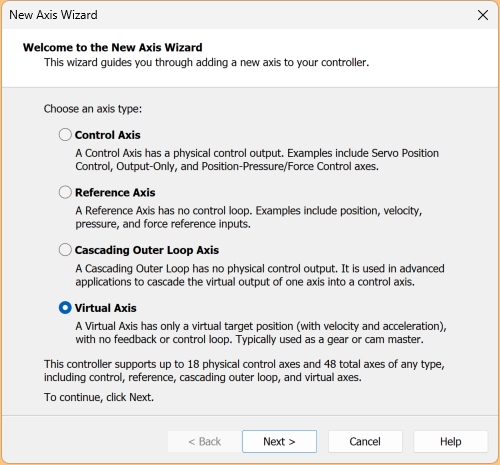Click the controller axes support note
Viewport: 500px width, 465px height.
(x=244, y=371)
